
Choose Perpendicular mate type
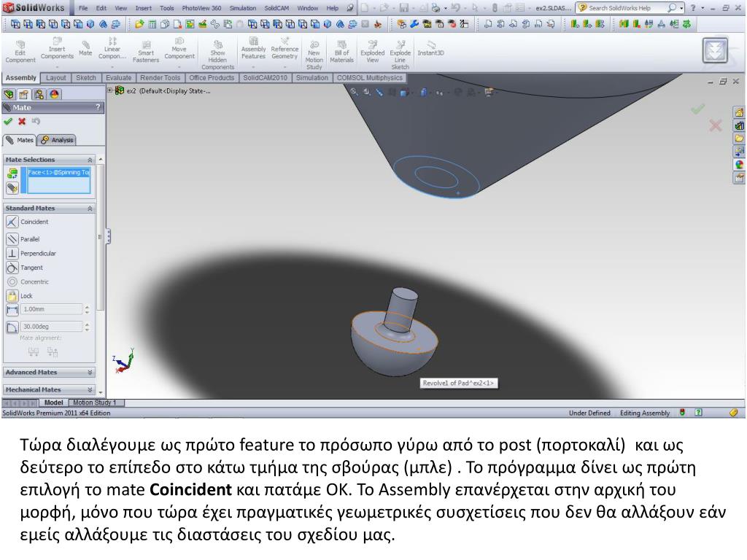tap(12, 253)
